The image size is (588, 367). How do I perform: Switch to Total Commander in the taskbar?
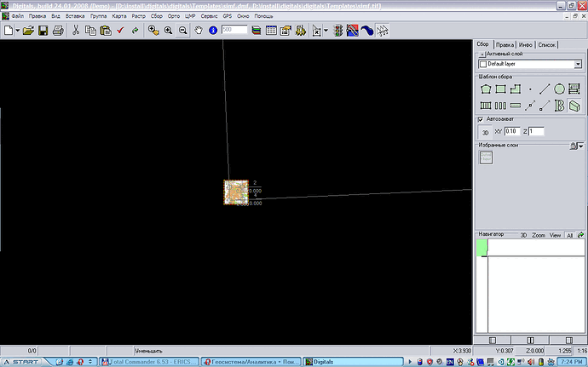click(x=150, y=362)
